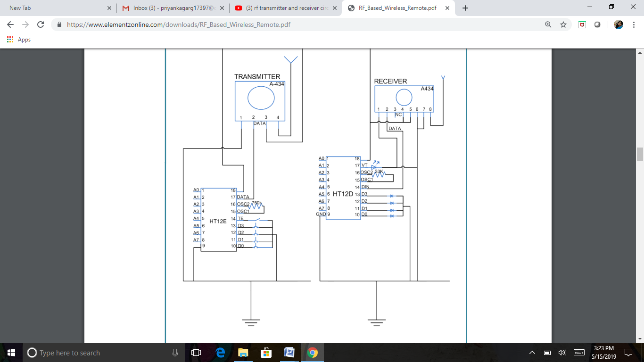The height and width of the screenshot is (362, 644).
Task: Click the HT12D chip label
Action: (343, 194)
